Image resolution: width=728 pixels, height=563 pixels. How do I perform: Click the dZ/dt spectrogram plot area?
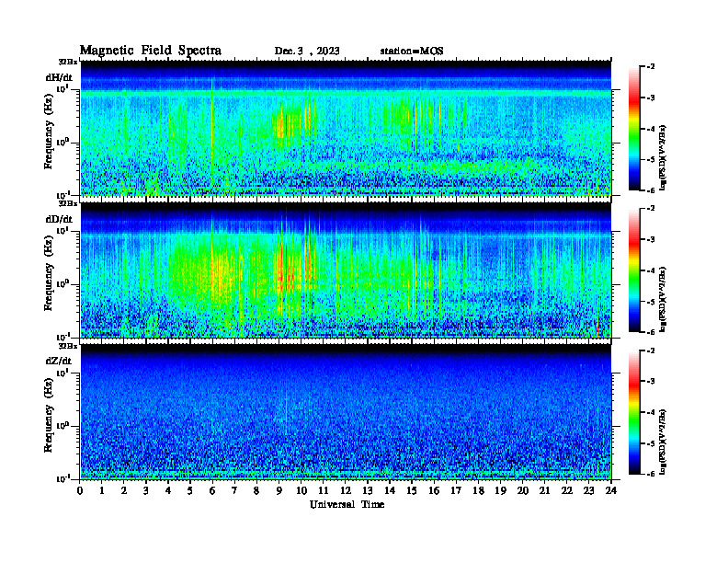coord(346,412)
